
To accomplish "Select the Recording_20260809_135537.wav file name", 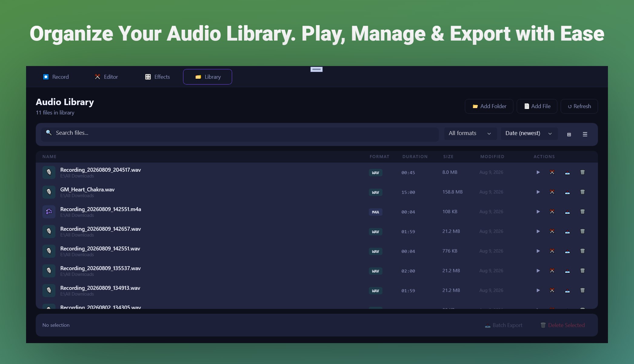I will (100, 268).
